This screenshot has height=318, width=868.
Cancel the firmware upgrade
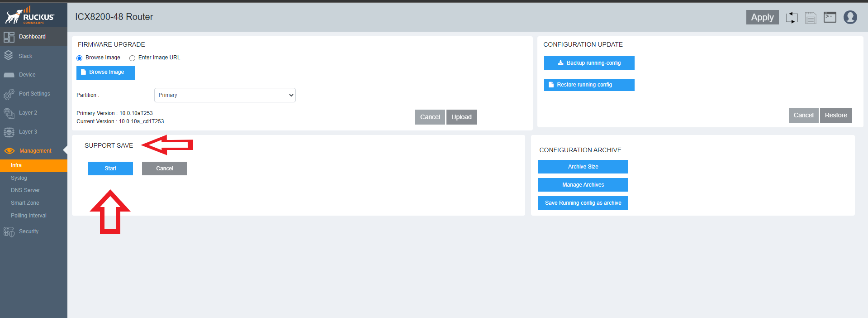[430, 117]
